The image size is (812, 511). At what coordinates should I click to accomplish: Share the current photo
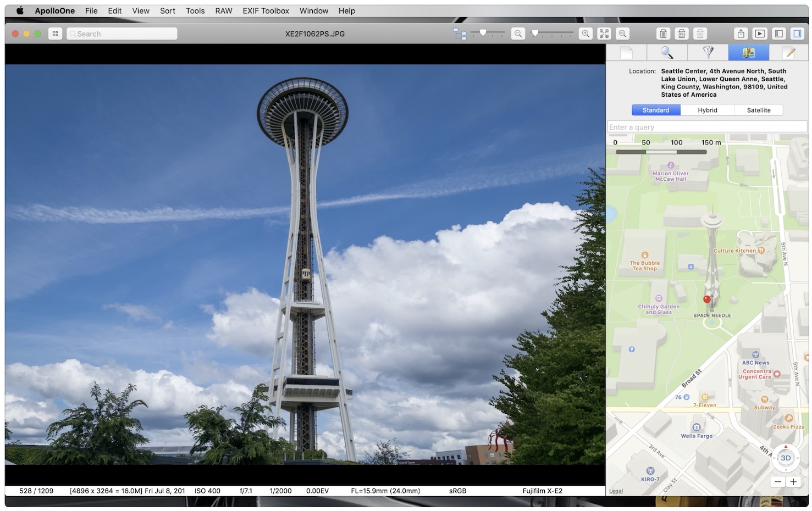[x=741, y=34]
